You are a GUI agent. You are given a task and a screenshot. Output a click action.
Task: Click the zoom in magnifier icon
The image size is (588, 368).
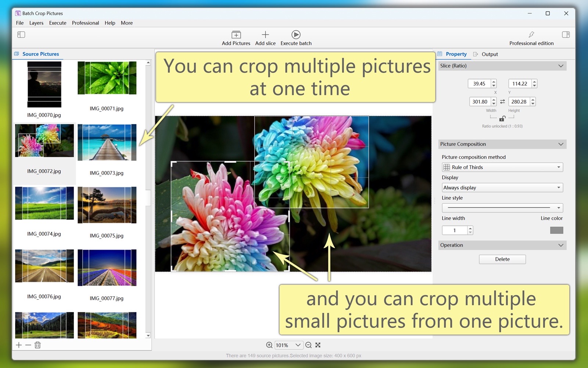pyautogui.click(x=269, y=345)
